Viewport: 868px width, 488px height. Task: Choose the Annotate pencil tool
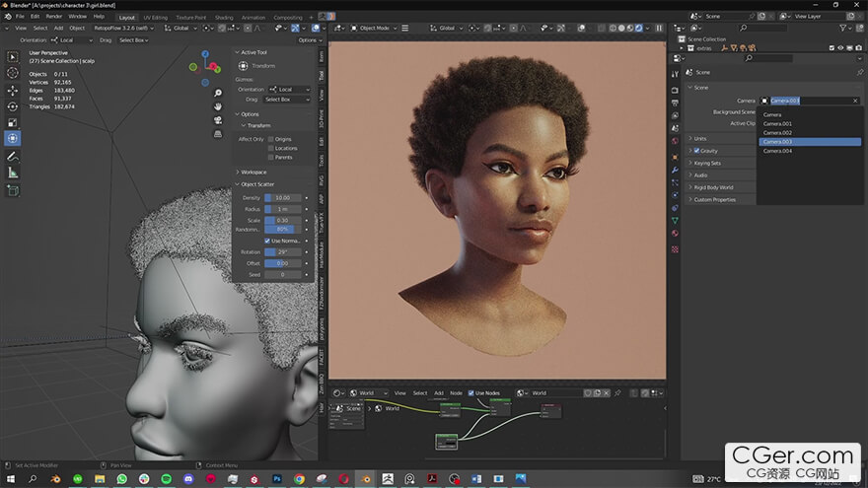pos(13,156)
